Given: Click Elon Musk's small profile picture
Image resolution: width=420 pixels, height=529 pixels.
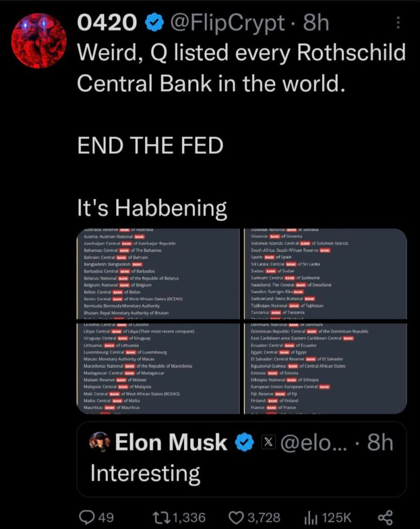Looking at the screenshot, I should coord(100,443).
